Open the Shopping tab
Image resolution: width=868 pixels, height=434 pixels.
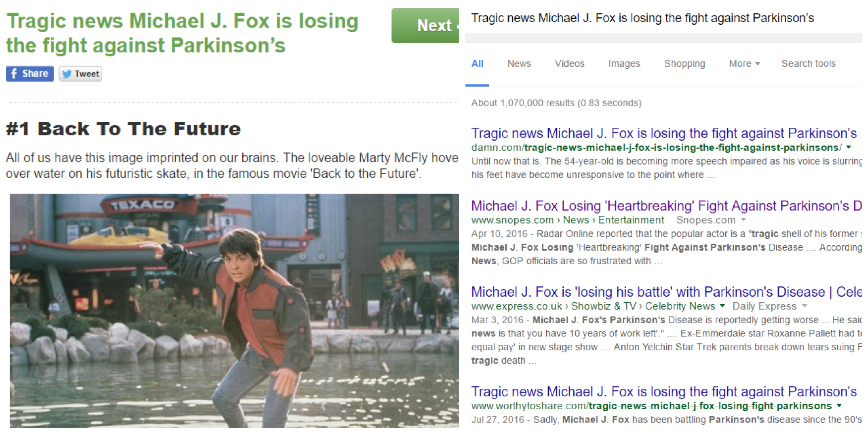[684, 63]
